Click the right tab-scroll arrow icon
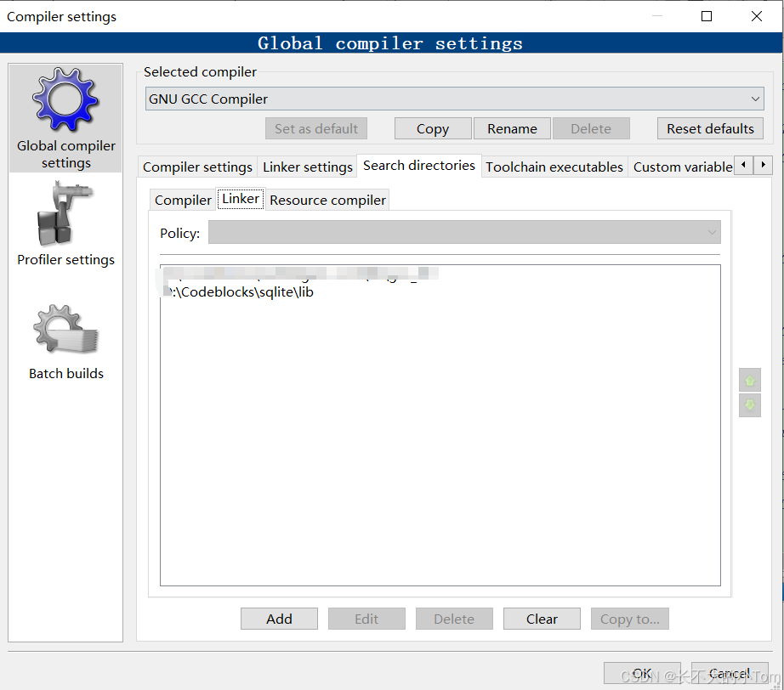 click(763, 167)
